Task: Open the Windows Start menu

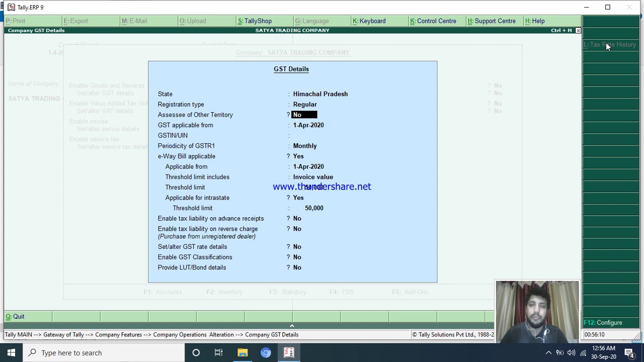Action: 11,353
